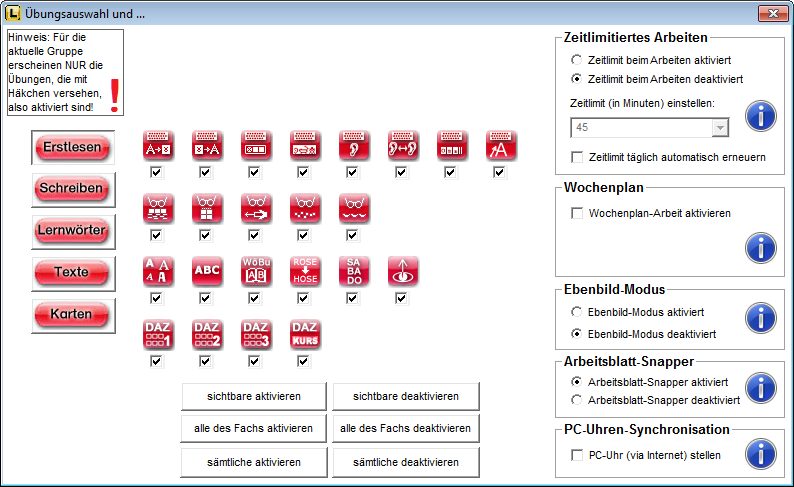Click the ABC exercise icon
The width and height of the screenshot is (794, 487).
point(207,271)
